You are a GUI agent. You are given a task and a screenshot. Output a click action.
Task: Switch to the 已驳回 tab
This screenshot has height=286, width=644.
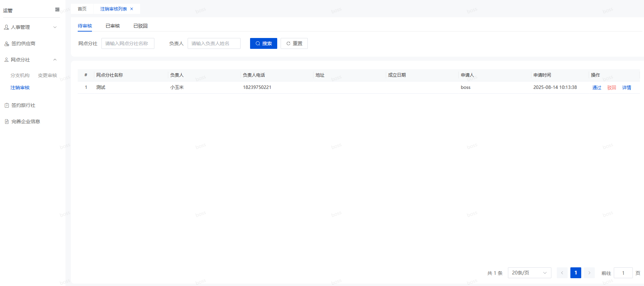pos(140,26)
